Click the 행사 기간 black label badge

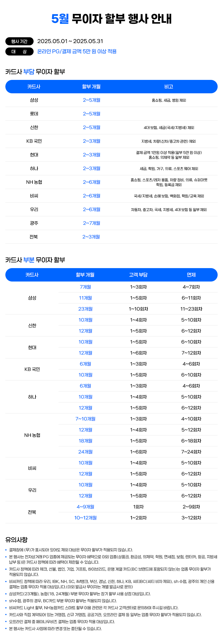pos(19,41)
